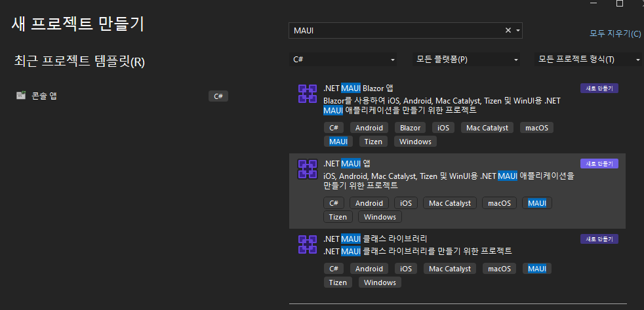Click the MAUI tag in .NET MAUI 앱 template
The height and width of the screenshot is (310, 644).
click(537, 203)
